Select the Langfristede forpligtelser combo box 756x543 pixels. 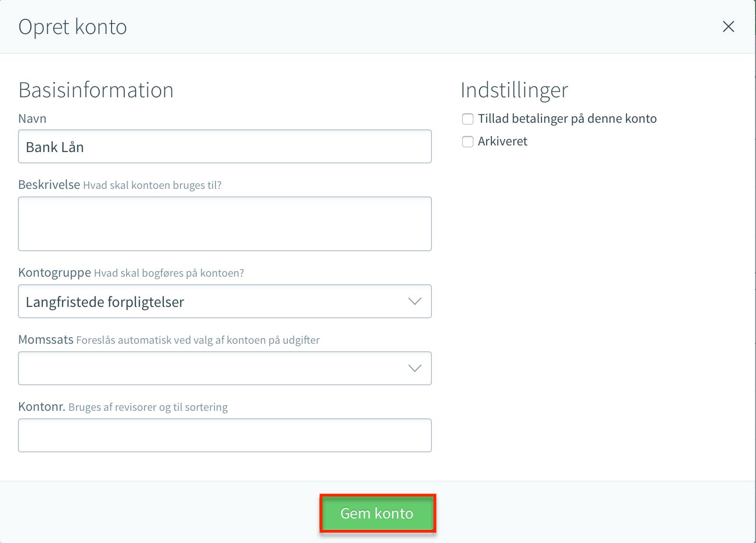pyautogui.click(x=225, y=301)
